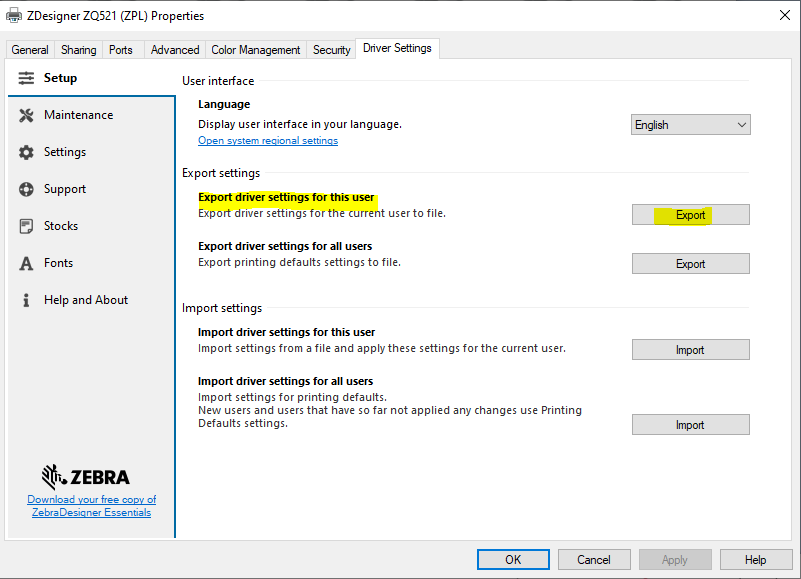801x579 pixels.
Task: Click the Zebra logo
Action: tap(90, 477)
